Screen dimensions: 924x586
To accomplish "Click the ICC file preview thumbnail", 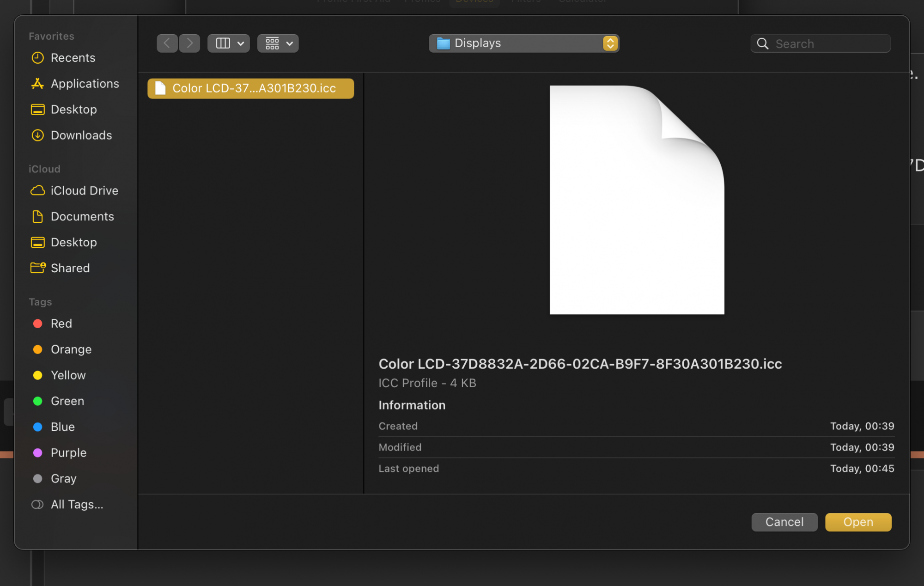I will (x=637, y=200).
